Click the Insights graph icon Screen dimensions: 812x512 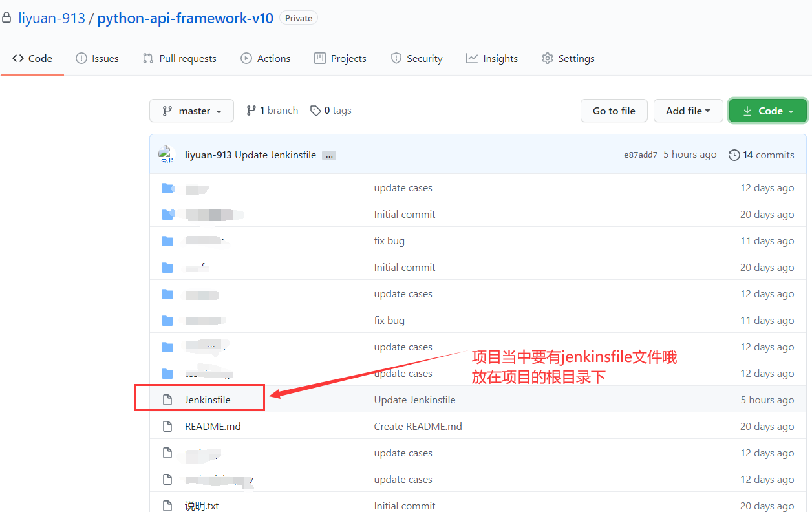pyautogui.click(x=472, y=58)
